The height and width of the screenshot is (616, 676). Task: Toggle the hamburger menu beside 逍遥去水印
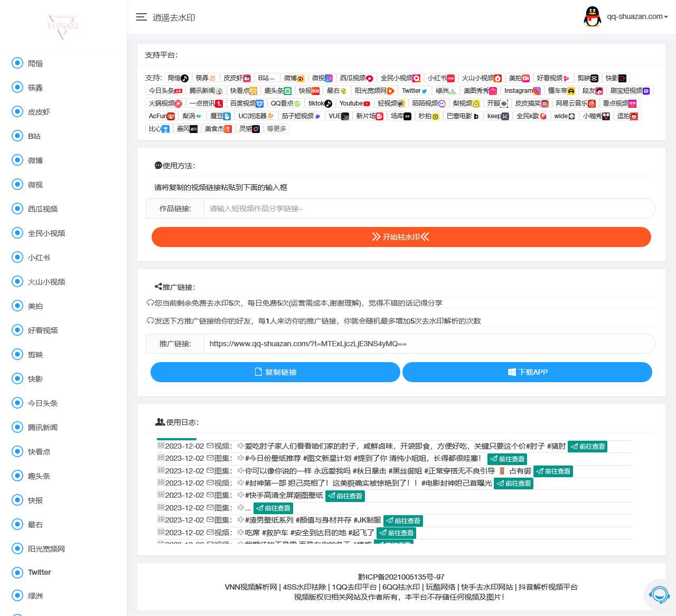pyautogui.click(x=142, y=17)
